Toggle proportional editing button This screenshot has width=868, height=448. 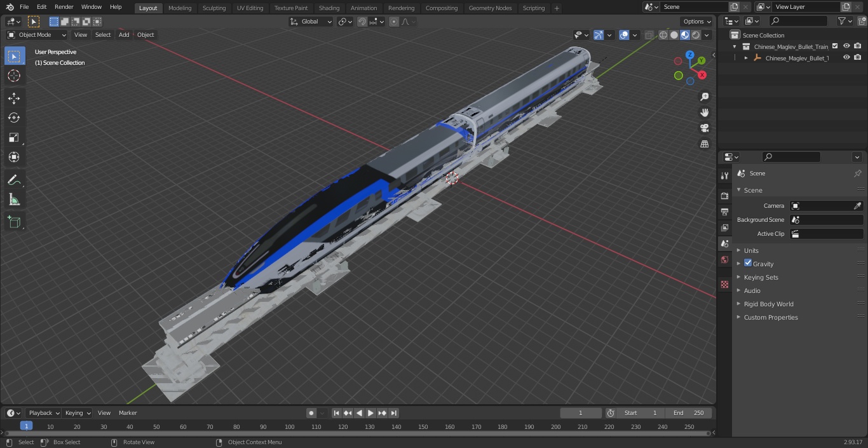(394, 22)
